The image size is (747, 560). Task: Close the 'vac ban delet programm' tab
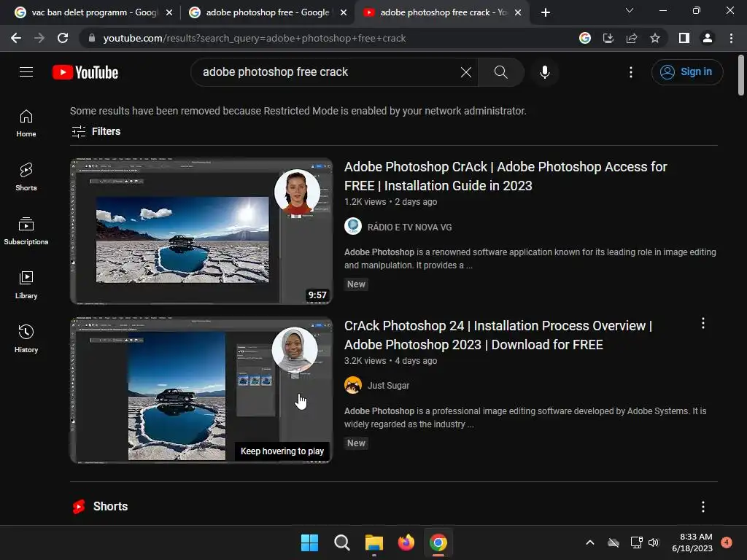[169, 12]
